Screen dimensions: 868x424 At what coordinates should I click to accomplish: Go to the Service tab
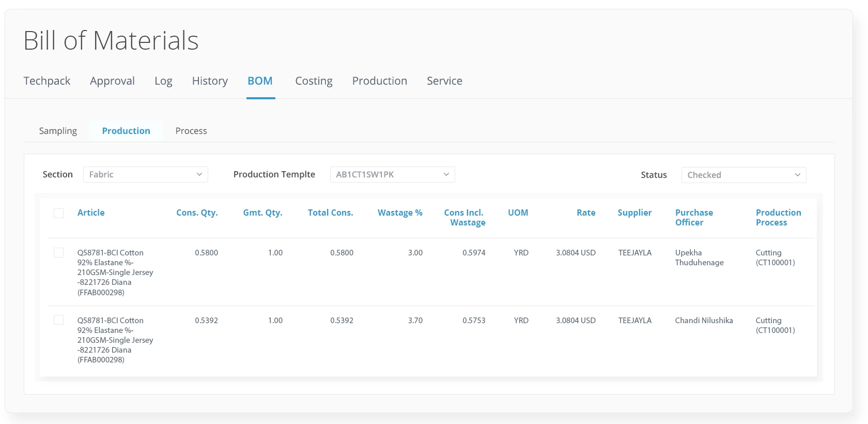[x=444, y=81]
